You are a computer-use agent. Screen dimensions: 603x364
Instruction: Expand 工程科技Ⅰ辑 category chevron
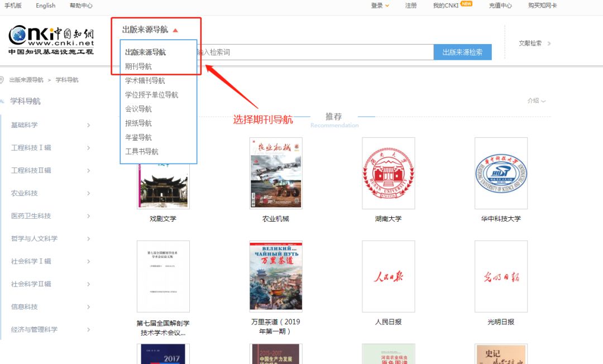pos(88,148)
